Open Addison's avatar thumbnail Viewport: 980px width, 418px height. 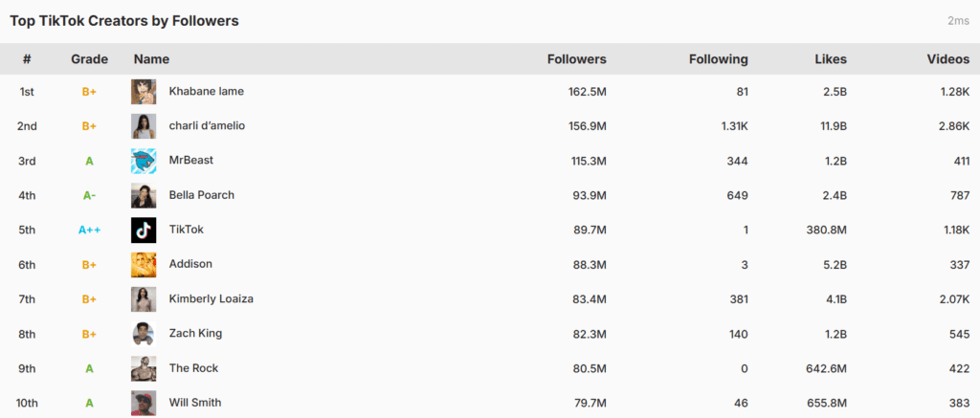click(144, 265)
